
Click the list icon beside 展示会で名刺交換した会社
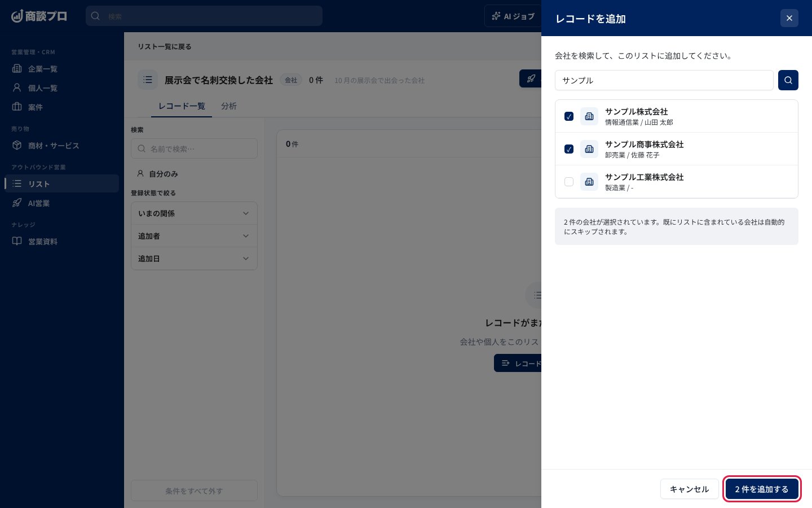pos(148,80)
